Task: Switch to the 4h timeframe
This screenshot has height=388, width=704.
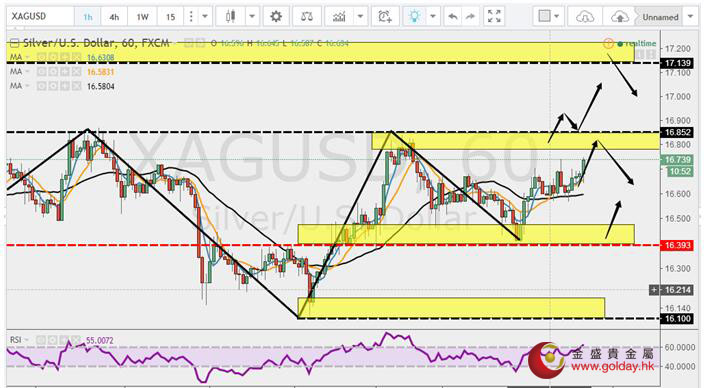Action: click(114, 17)
